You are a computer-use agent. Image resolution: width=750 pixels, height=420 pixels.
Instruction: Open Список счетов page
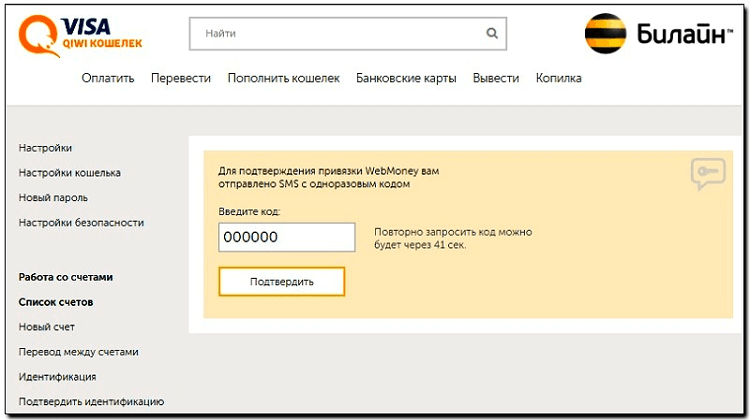[56, 302]
